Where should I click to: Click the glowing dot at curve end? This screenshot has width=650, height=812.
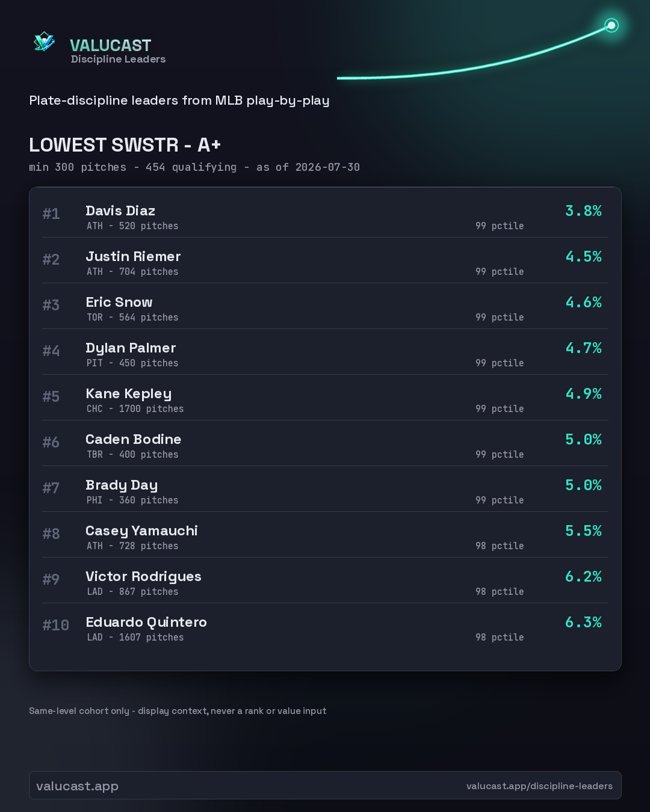click(x=611, y=25)
